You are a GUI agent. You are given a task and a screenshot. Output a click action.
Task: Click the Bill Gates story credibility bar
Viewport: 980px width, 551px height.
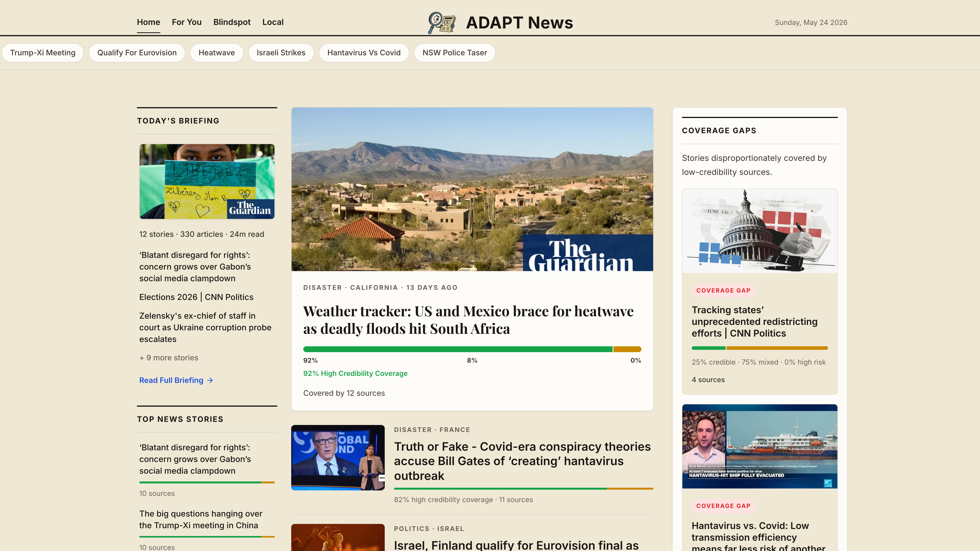coord(523,489)
